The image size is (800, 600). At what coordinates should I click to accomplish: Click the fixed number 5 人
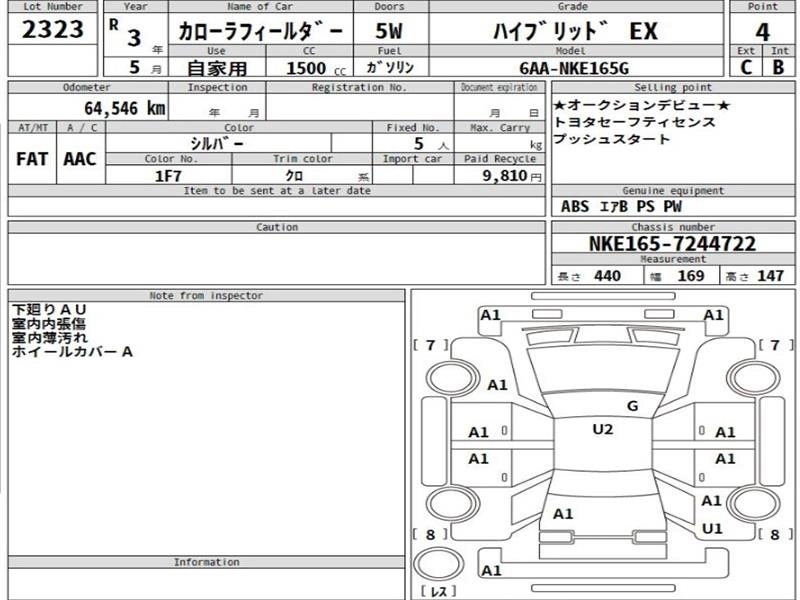coord(431,144)
